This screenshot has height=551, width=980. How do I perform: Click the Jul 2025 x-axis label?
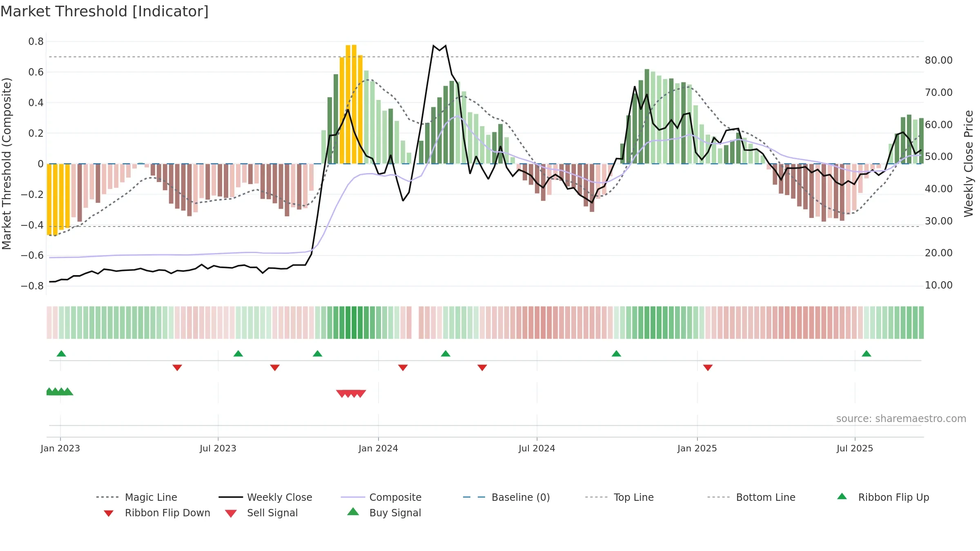click(x=855, y=449)
